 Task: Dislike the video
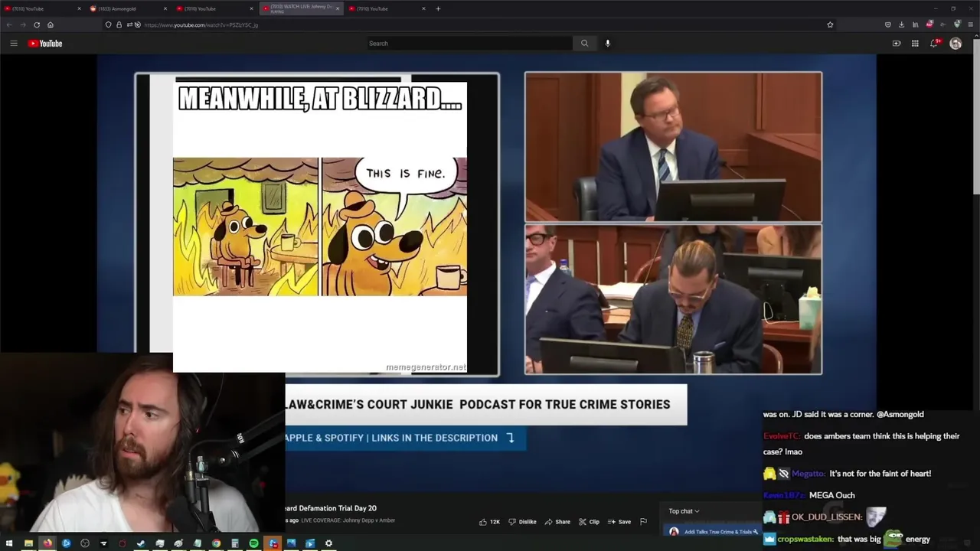(x=522, y=522)
